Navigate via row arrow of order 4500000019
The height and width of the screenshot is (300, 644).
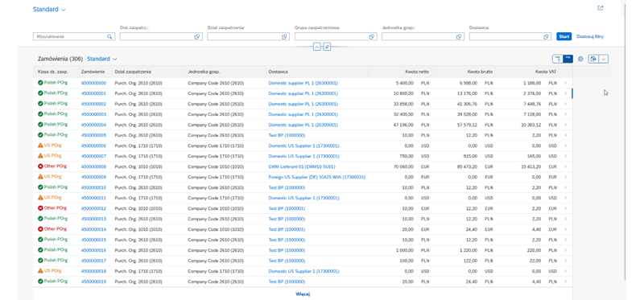pos(566,282)
